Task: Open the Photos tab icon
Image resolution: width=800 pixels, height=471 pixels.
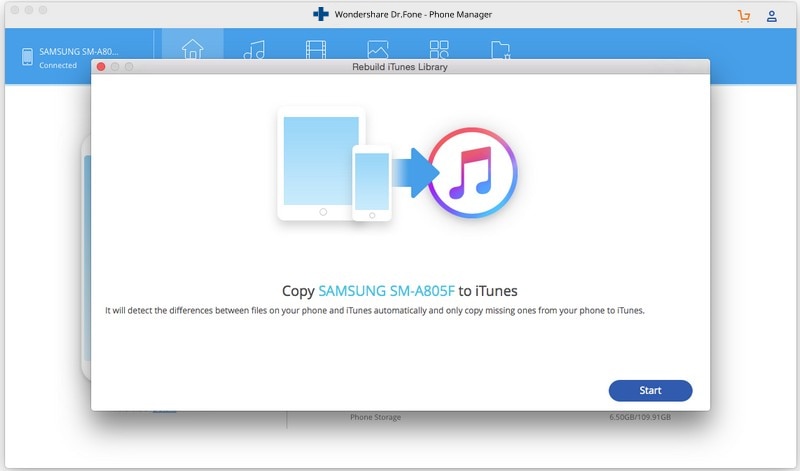Action: [x=378, y=49]
